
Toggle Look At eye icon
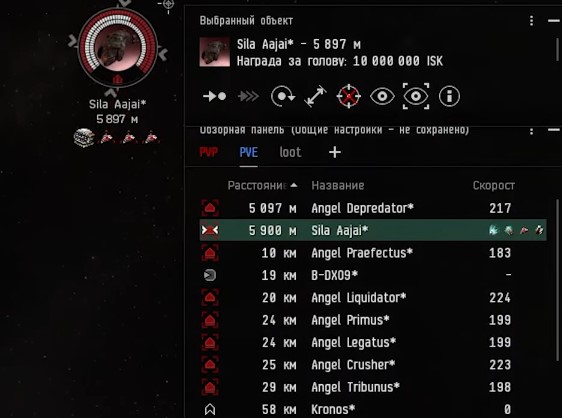coord(382,96)
